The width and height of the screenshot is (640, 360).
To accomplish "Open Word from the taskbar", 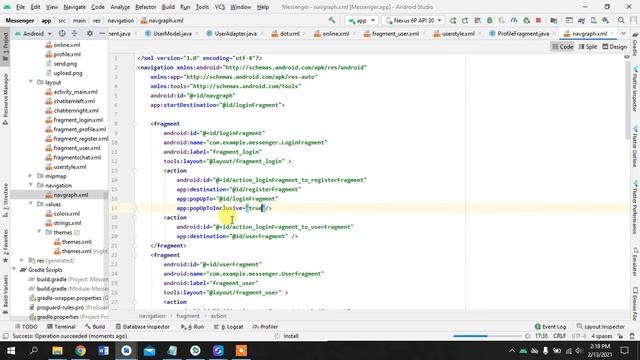I will (x=103, y=351).
